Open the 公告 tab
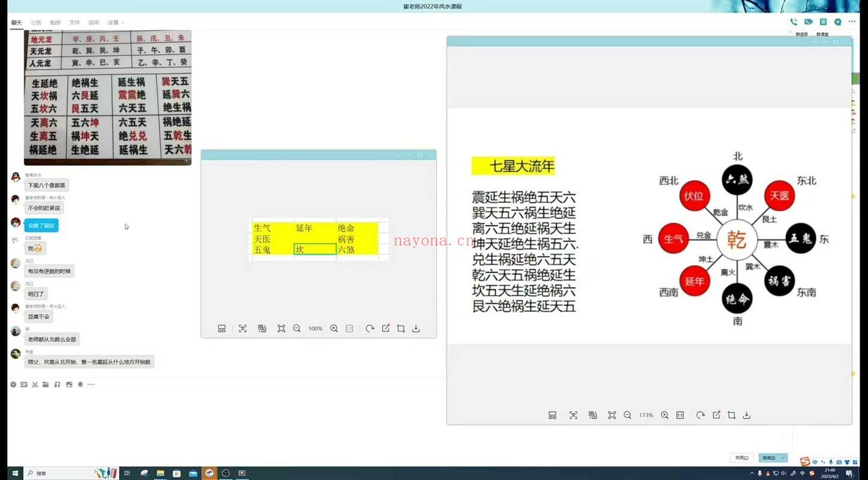The height and width of the screenshot is (480, 868). (36, 23)
